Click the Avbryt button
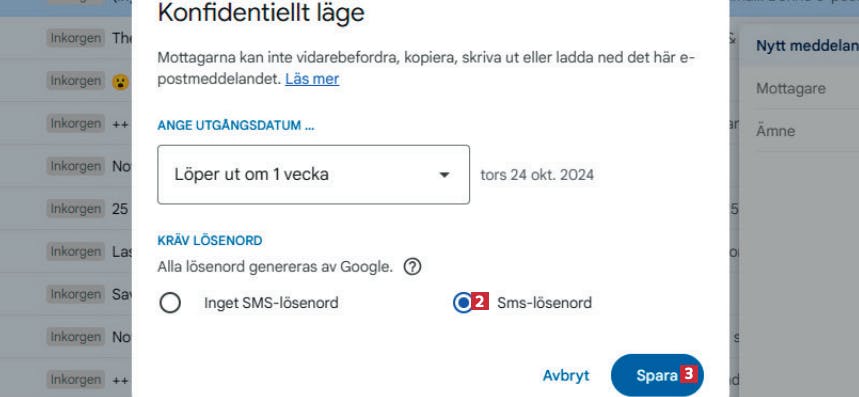 click(x=566, y=376)
